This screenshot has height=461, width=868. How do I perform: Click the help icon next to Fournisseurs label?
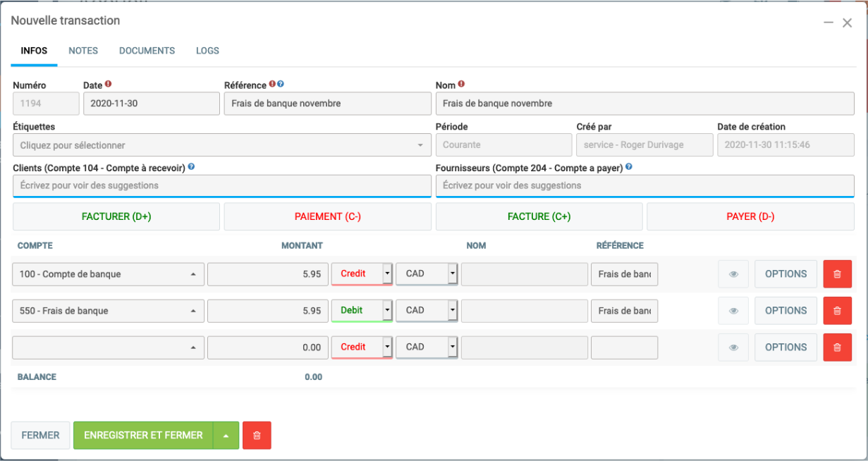tap(629, 168)
